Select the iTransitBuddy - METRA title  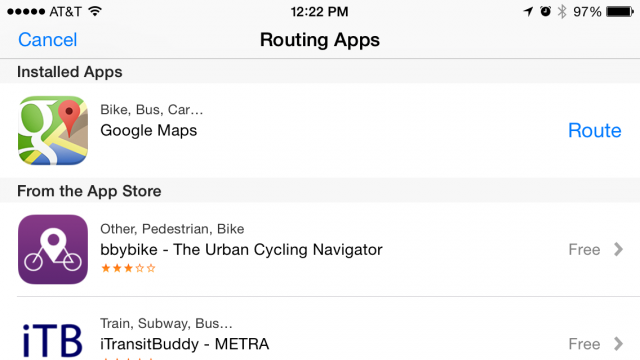pyautogui.click(x=184, y=344)
